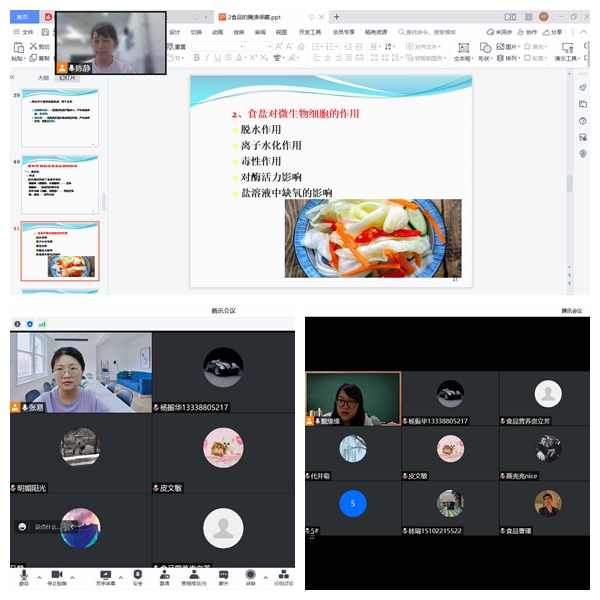Select slide 40 thumbnail in panel
Viewport: 600px width, 600px height.
click(60, 182)
